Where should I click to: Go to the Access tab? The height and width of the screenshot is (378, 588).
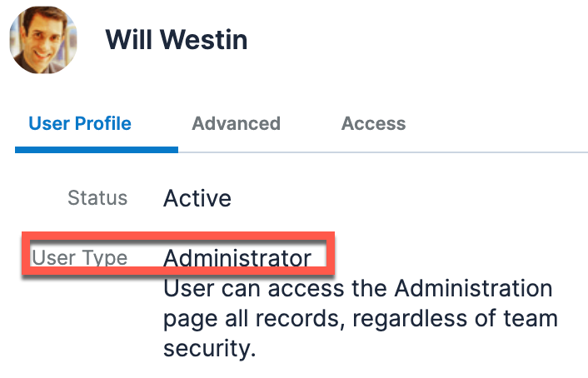click(373, 124)
